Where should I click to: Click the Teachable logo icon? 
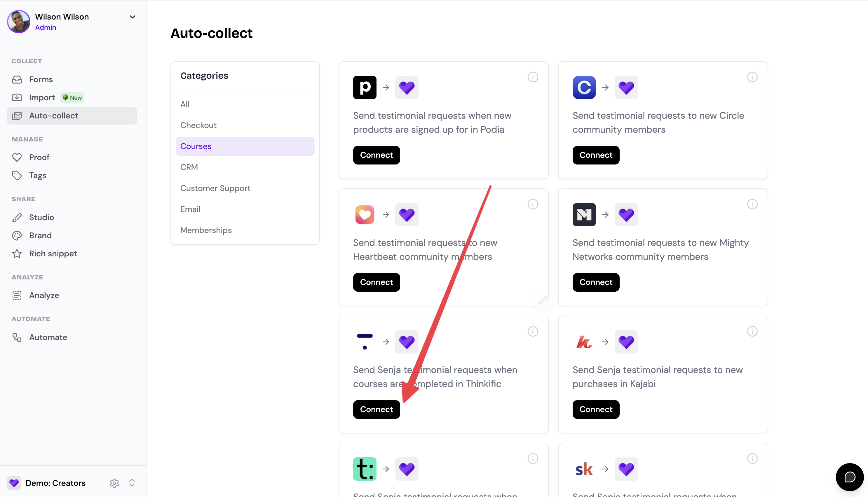pos(365,469)
